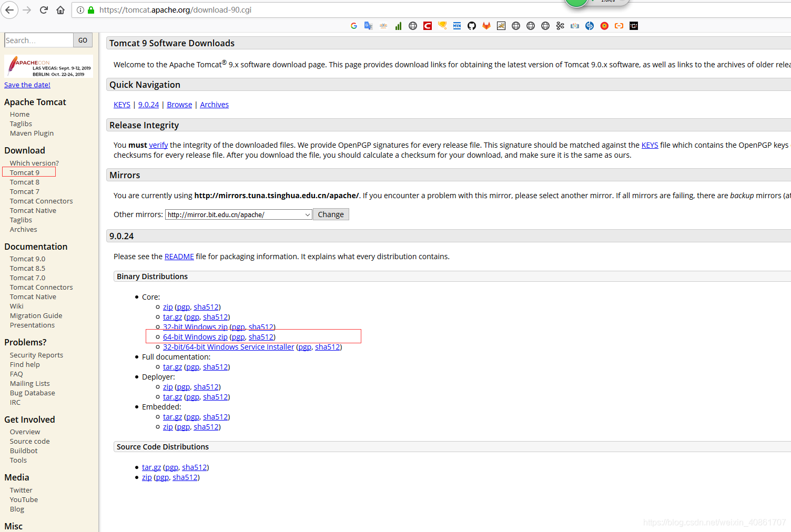This screenshot has width=791, height=532.
Task: Download the 64-bit Windows zip
Action: [x=195, y=337]
